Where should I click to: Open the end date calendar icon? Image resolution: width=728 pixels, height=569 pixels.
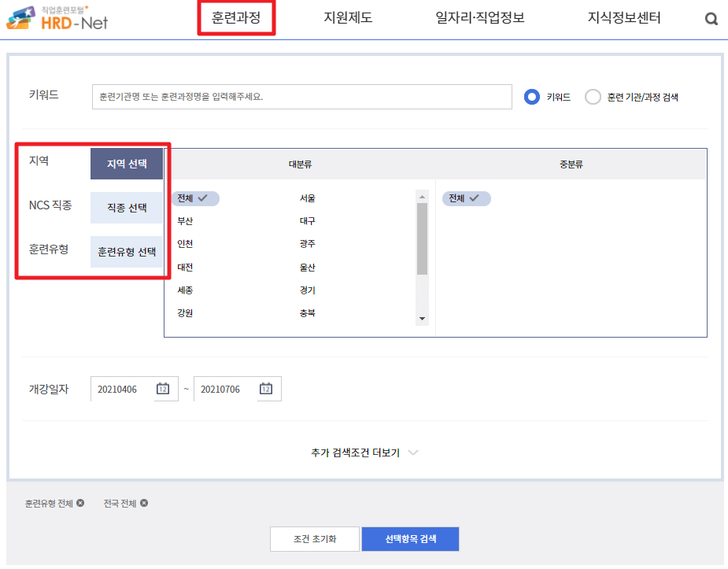click(x=265, y=389)
